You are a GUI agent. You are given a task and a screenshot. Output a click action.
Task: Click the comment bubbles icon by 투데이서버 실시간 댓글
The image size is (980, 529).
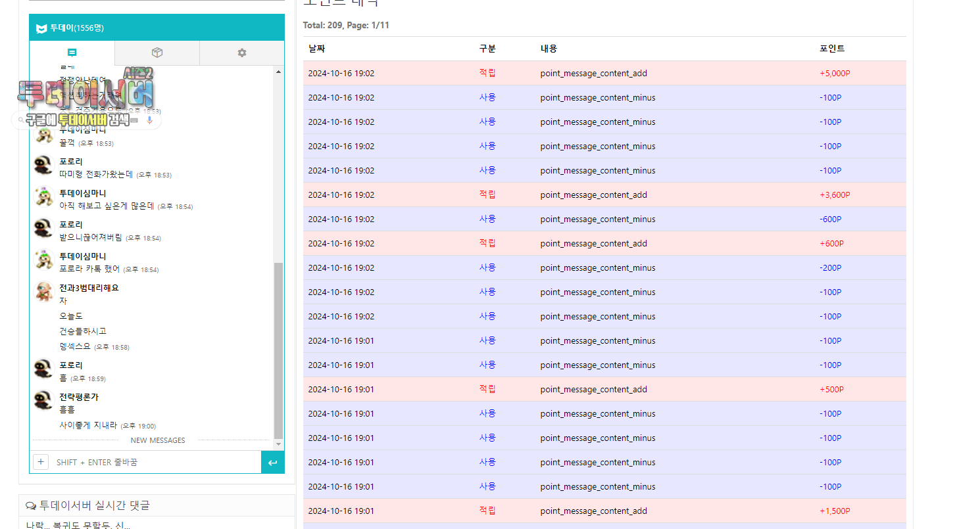(x=31, y=505)
